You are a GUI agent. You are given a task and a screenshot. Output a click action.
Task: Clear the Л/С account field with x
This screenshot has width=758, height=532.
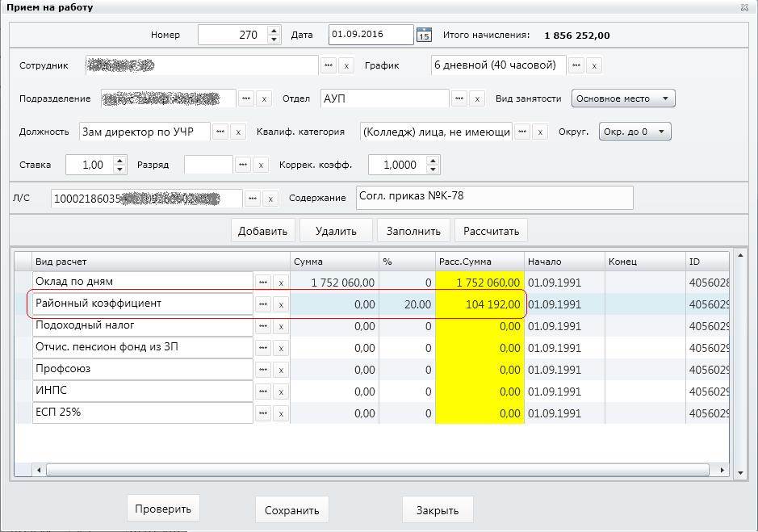[x=270, y=199]
